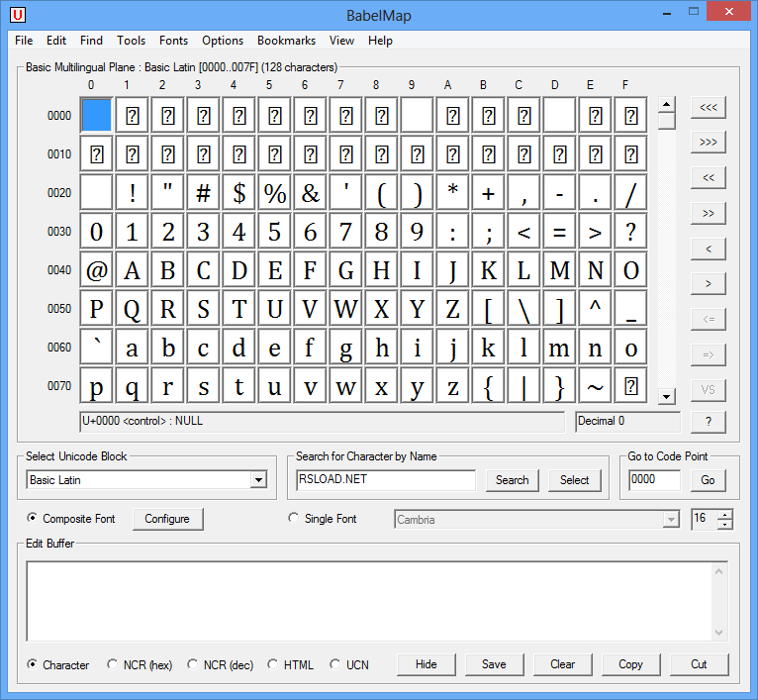The image size is (758, 700).
Task: Increase font size with up spinner arrow
Action: 726,514
